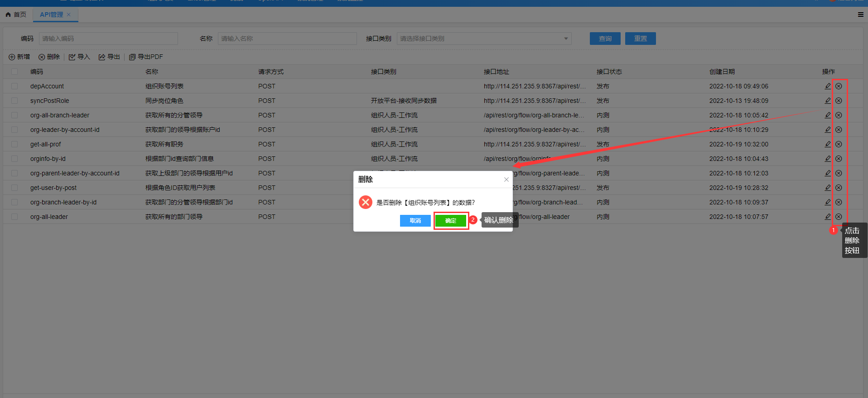Screen dimensions: 868x398
Task: Open the 接口类别 dropdown
Action: coord(483,39)
